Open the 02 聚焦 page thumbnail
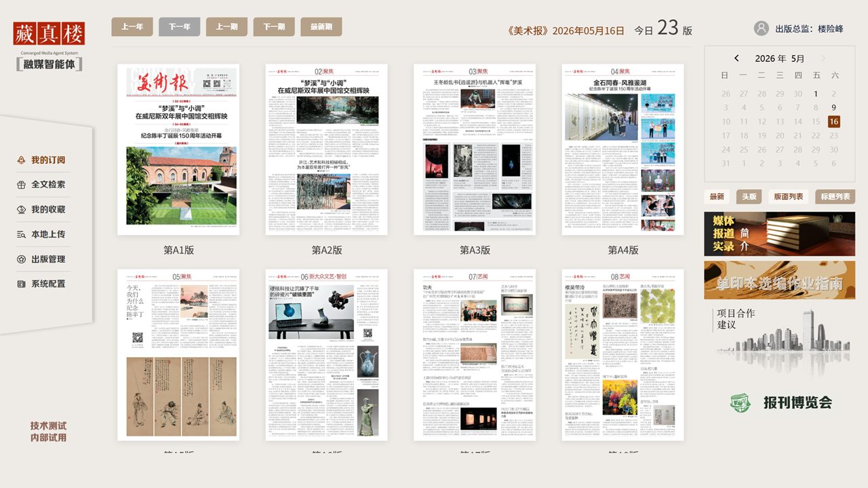The width and height of the screenshot is (868, 488). [326, 150]
